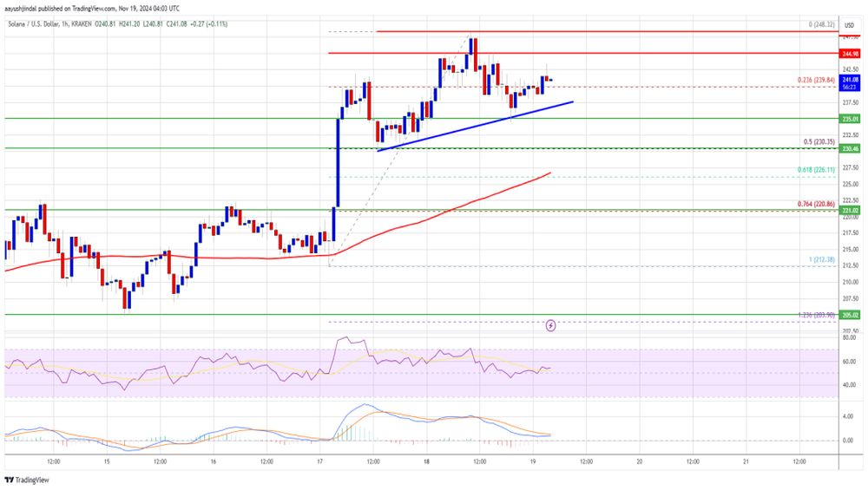Screen dimensions: 868x490
Task: Click the Solana / U.S. Dollar symbol title
Action: tap(35, 24)
